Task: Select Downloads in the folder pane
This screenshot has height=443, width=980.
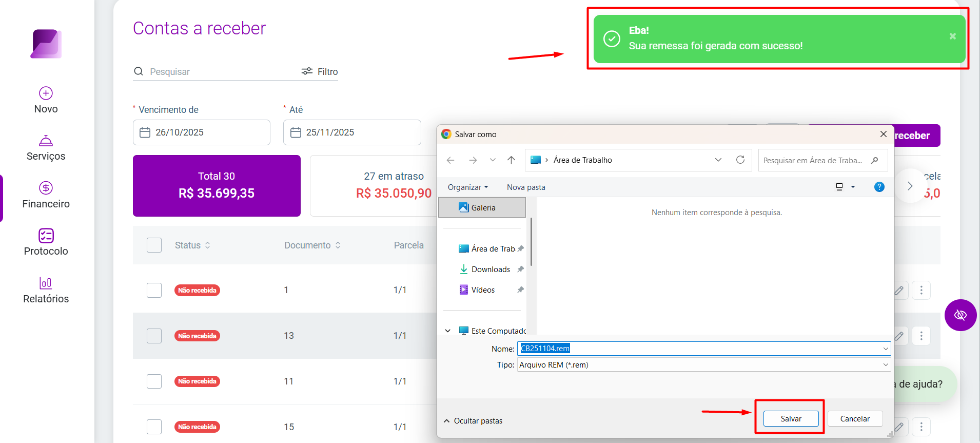Action: point(491,269)
